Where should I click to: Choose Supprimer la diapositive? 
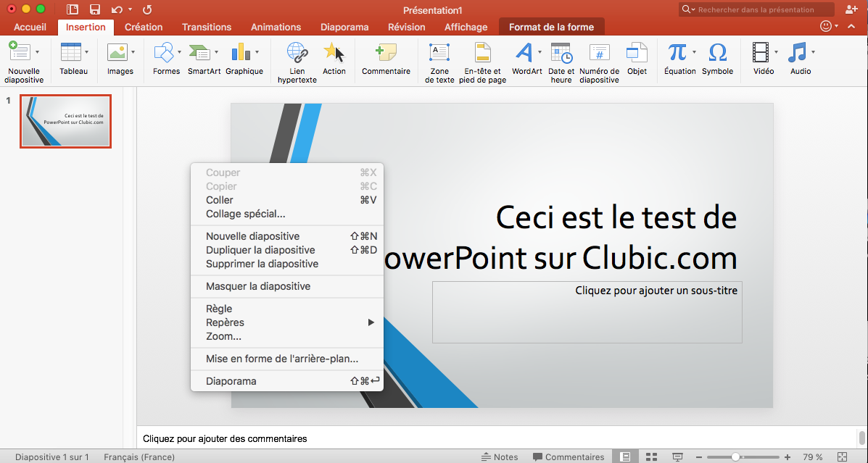coord(286,264)
